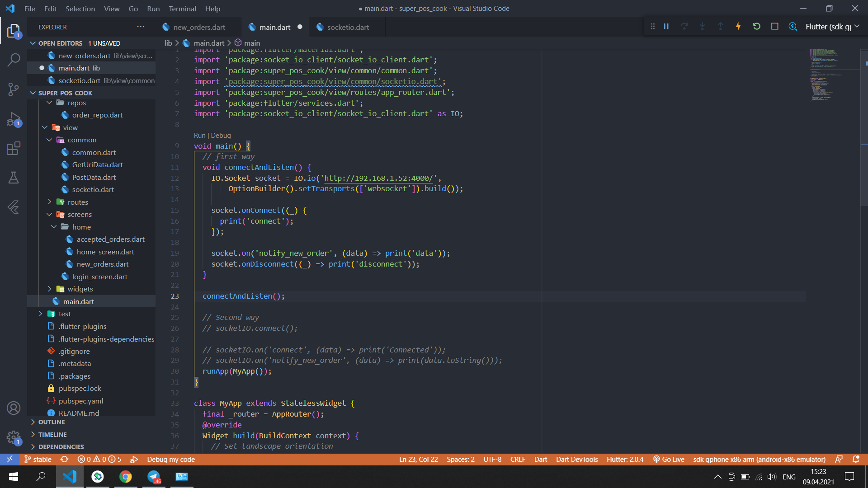Screen dimensions: 868x488
Task: Restart the debug session
Action: click(x=756, y=27)
